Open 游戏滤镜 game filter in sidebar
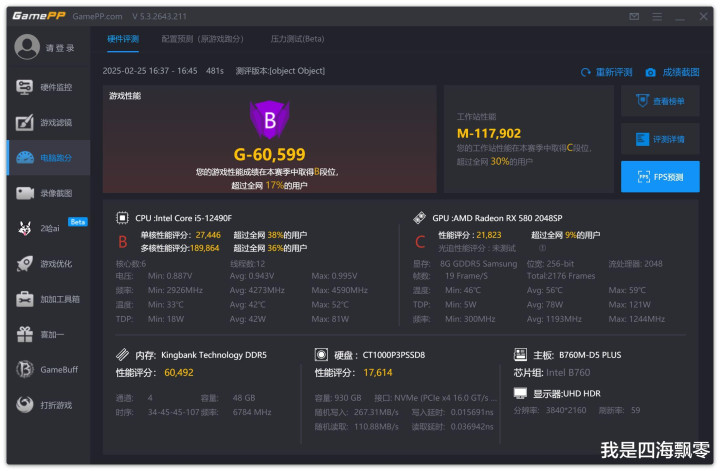 pos(48,122)
